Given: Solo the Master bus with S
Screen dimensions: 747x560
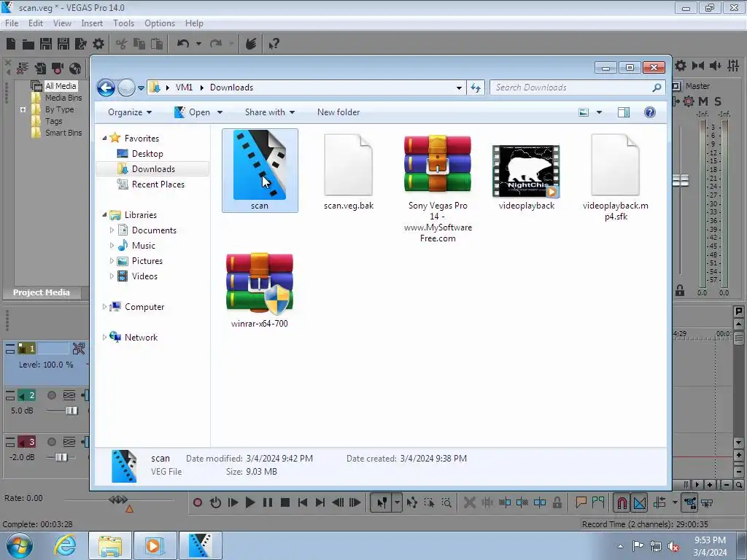Looking at the screenshot, I should [x=718, y=101].
